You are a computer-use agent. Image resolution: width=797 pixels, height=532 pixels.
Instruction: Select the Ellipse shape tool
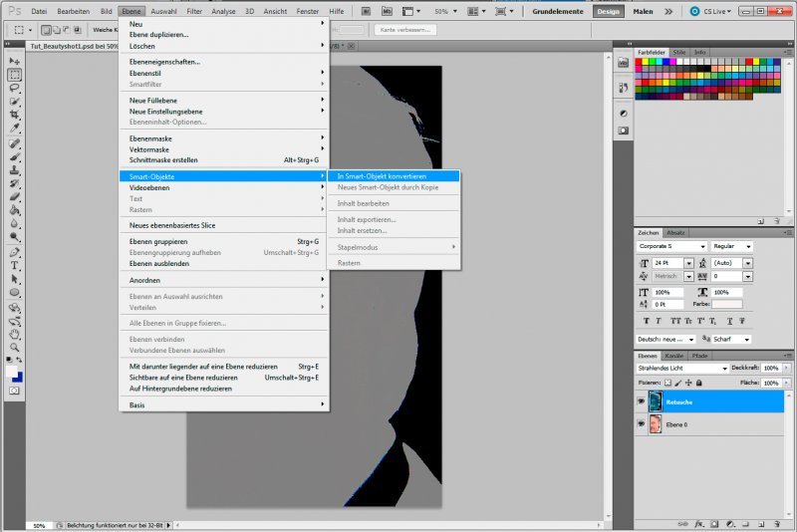pos(14,292)
